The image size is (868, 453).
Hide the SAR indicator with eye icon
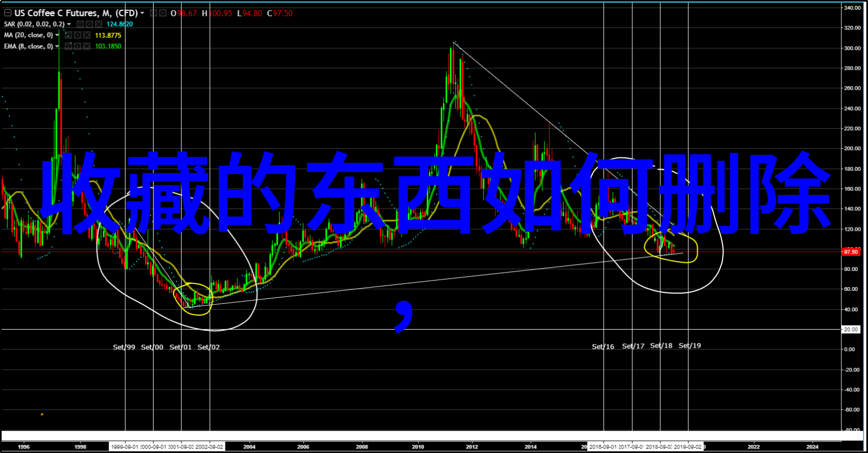tap(80, 24)
